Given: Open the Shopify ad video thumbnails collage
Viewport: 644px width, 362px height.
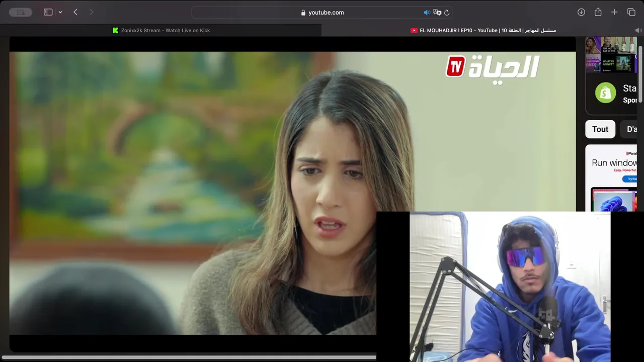Looking at the screenshot, I should tap(611, 55).
